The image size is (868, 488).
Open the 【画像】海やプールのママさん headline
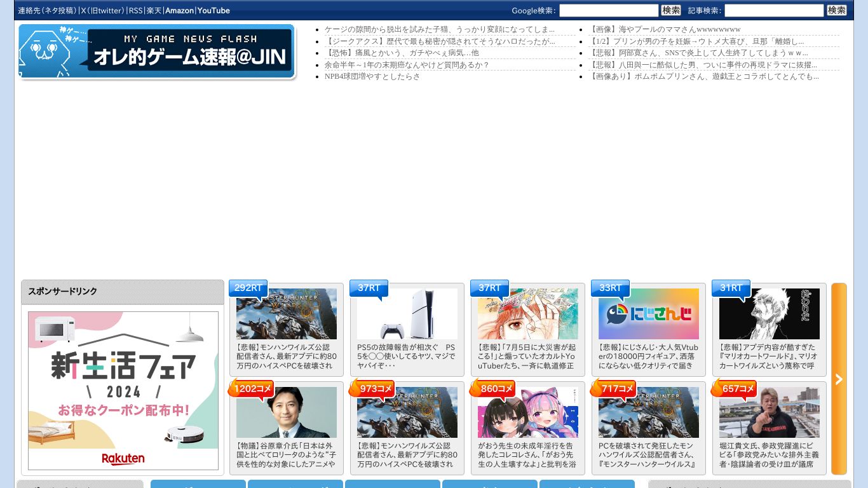(665, 29)
